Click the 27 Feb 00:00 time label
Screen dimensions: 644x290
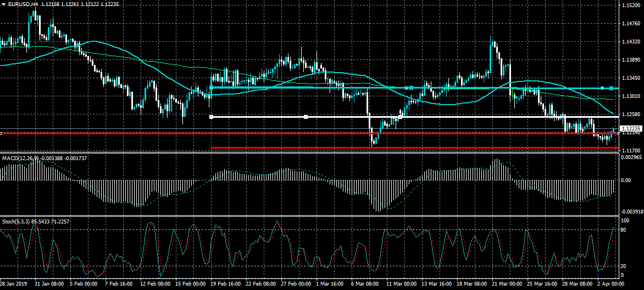pyautogui.click(x=296, y=284)
